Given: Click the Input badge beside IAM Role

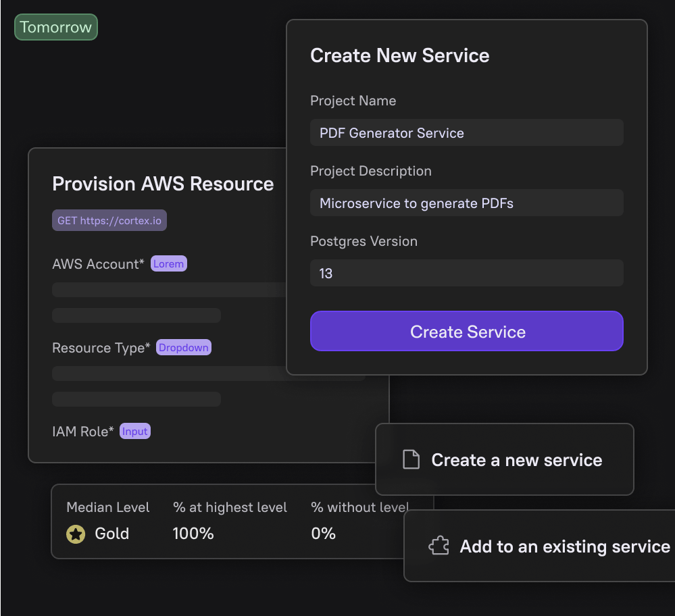Looking at the screenshot, I should point(134,431).
